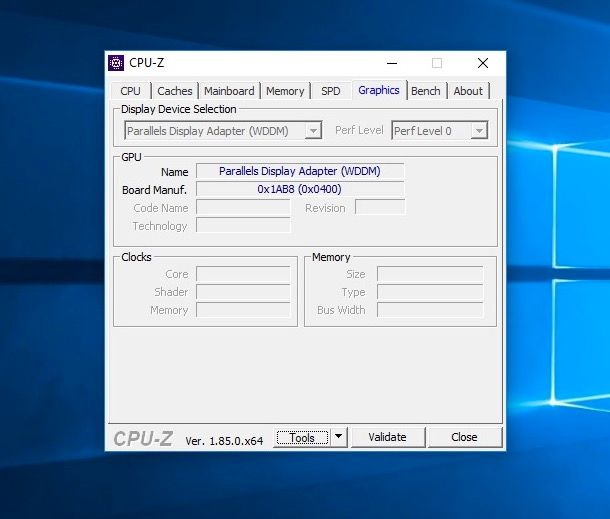Open the SPD tab

click(331, 91)
